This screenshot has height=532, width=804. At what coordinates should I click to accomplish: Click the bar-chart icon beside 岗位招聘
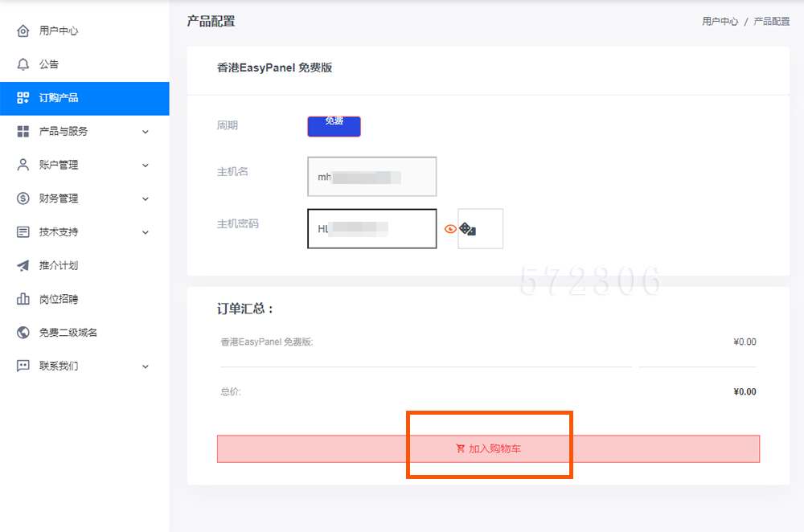23,299
